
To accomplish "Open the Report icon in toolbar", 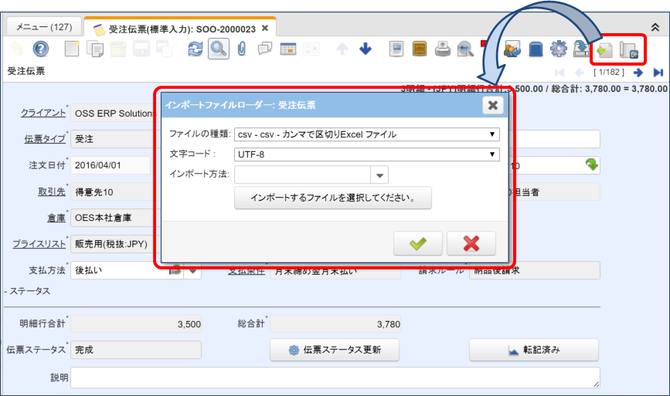I will (396, 49).
